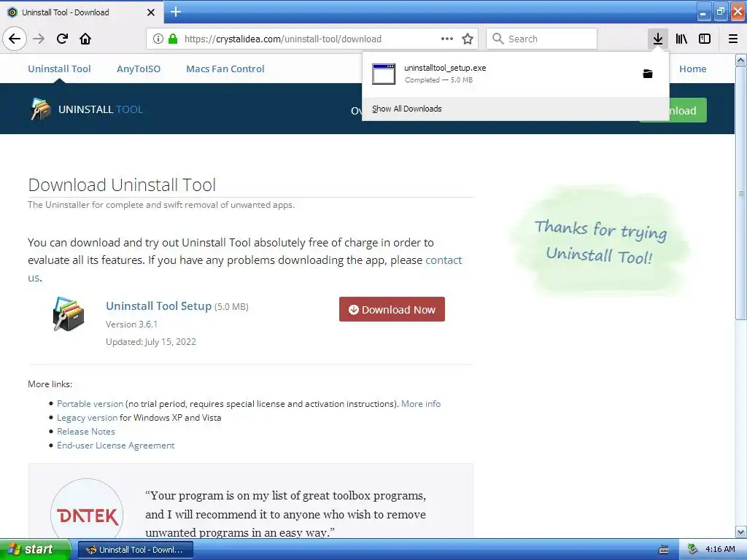This screenshot has width=747, height=560.
Task: Select the Uninstall Tool - Download browser tab
Action: point(81,12)
